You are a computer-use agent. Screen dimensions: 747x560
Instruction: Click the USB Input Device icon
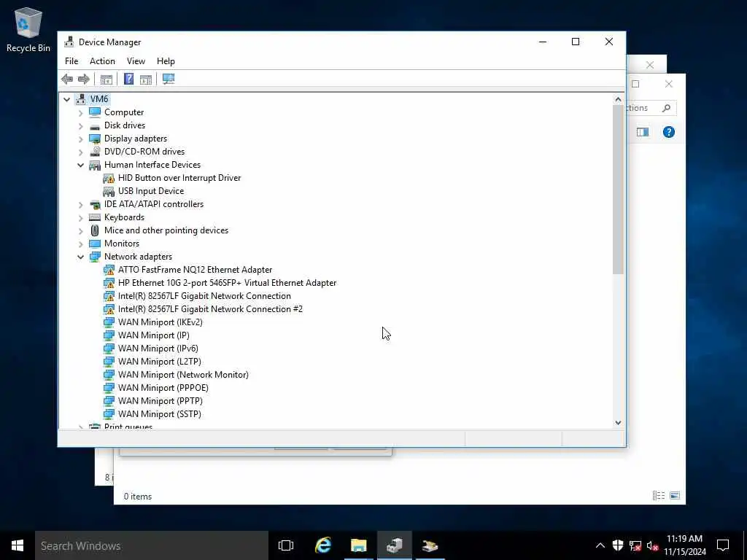tap(109, 191)
